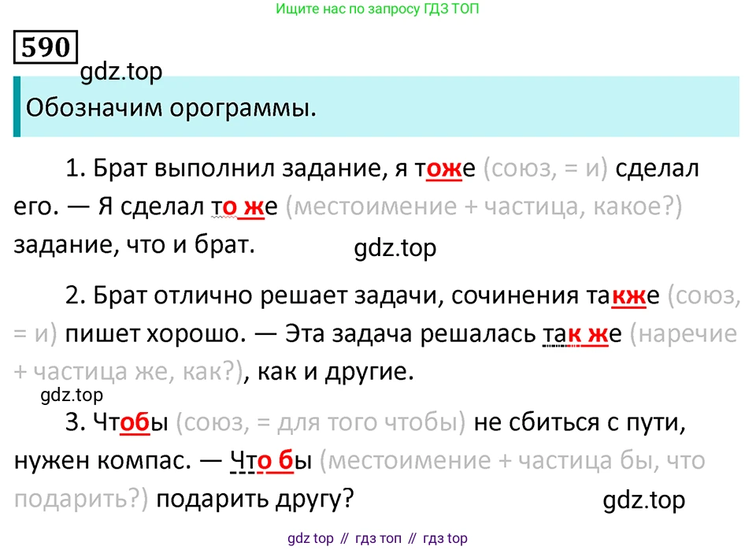The image size is (756, 550).
Task: Select the gray note '(союз, = и)' after 'тоже'
Action: [x=545, y=169]
